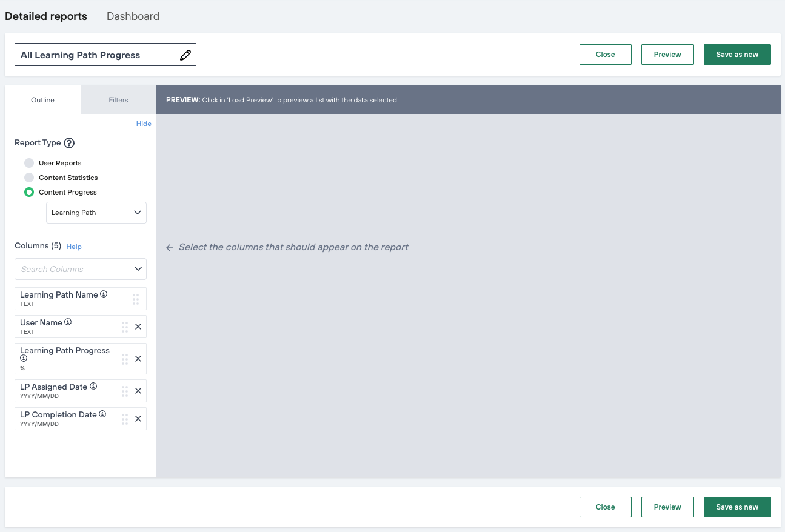
Task: Click the Hide link in outline panel
Action: pos(144,124)
